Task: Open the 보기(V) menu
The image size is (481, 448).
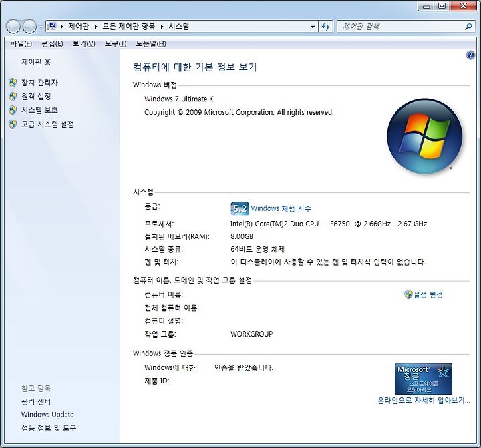Action: click(84, 44)
